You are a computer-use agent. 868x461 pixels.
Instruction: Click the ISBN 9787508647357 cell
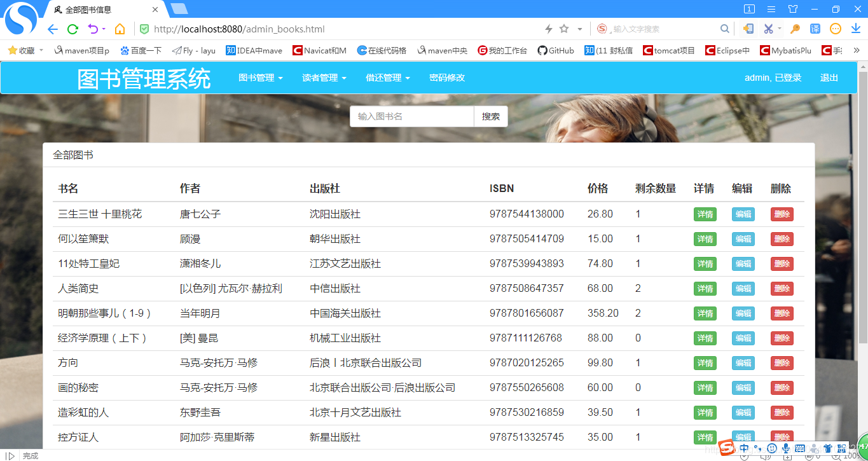point(527,288)
